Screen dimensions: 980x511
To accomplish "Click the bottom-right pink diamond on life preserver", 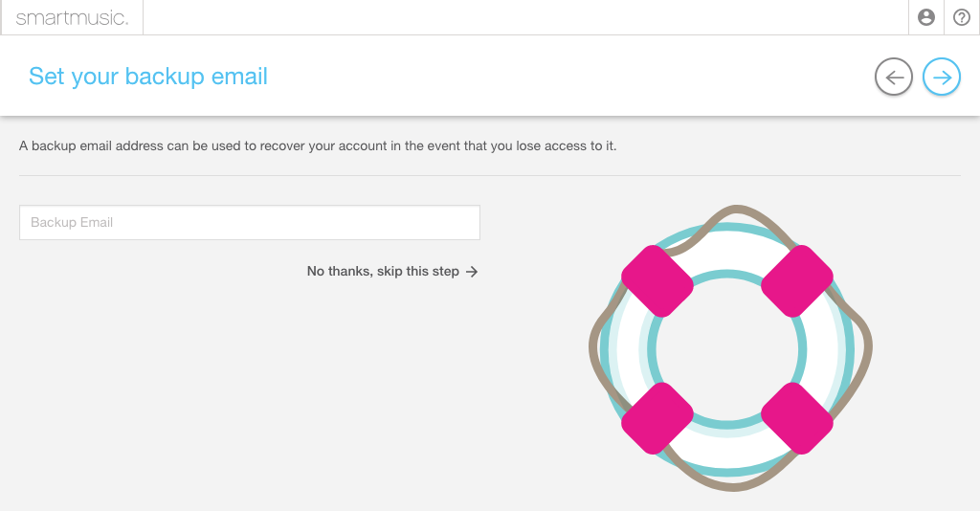I will 797,418.
